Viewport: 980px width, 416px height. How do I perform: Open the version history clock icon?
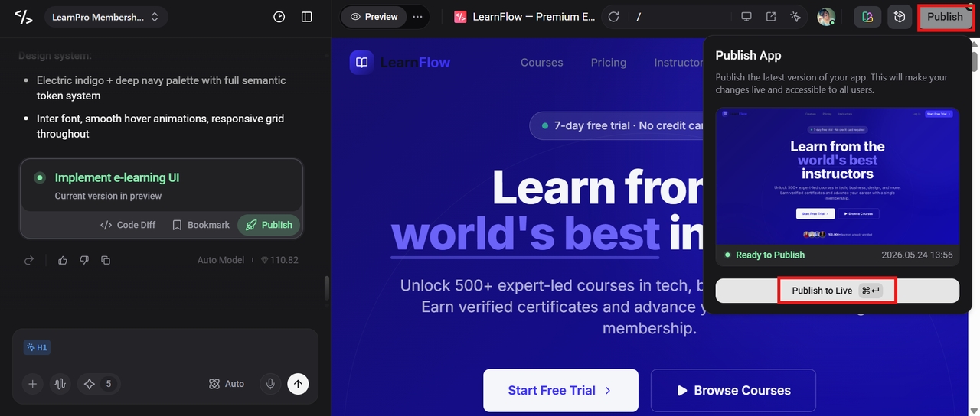(x=279, y=17)
